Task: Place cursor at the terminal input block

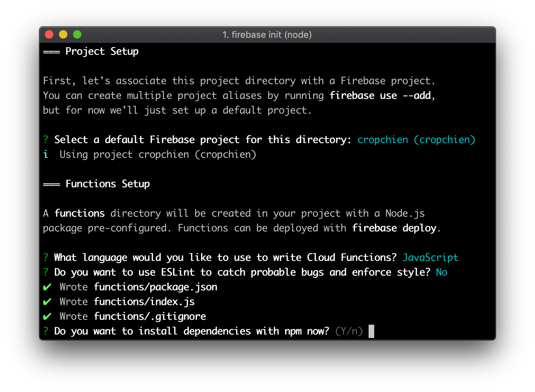Action: pos(371,331)
